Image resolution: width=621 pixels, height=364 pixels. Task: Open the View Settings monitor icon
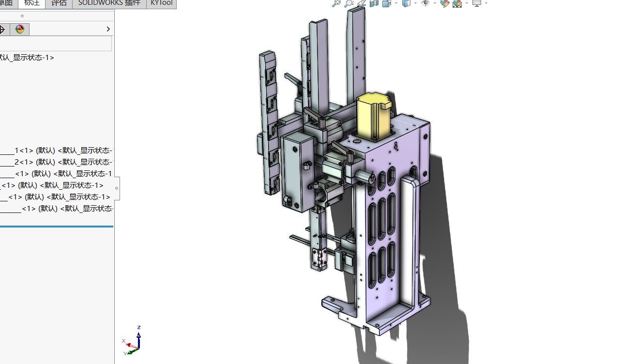click(x=477, y=3)
